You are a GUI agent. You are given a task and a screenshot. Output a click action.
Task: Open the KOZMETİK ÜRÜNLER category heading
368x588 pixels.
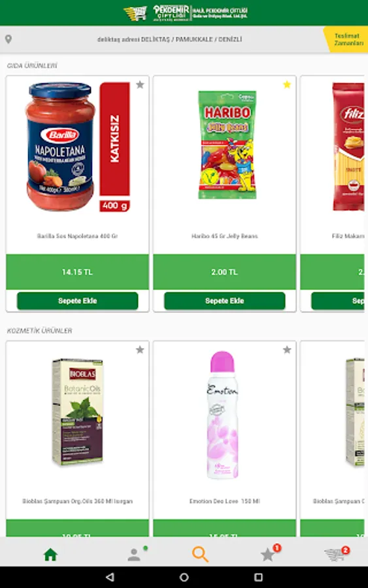click(39, 331)
